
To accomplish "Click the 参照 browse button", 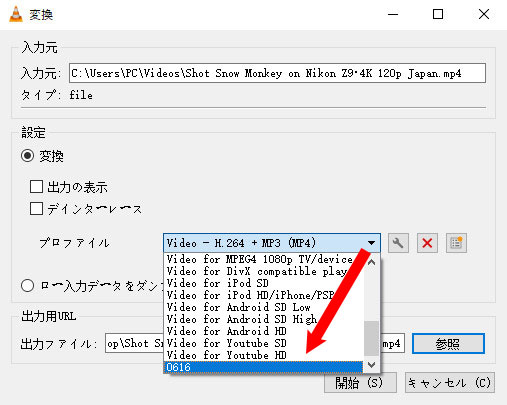I will tap(448, 343).
